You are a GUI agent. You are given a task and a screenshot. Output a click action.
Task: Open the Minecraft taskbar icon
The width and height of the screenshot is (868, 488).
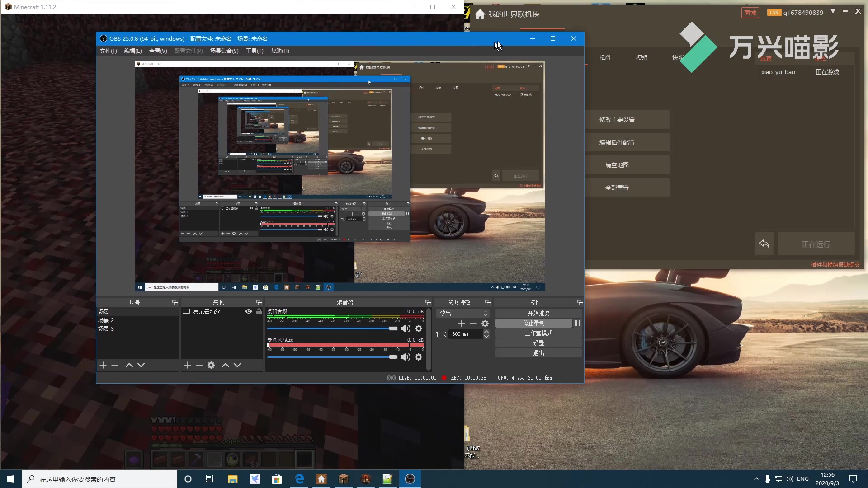pyautogui.click(x=344, y=479)
